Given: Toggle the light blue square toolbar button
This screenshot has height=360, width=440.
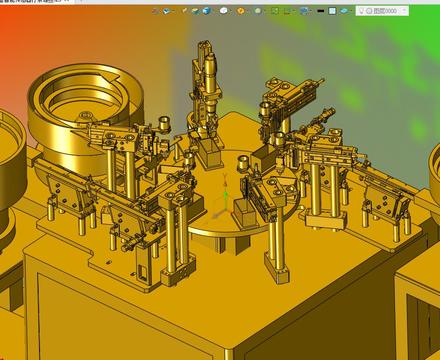Looking at the screenshot, I should (x=332, y=11).
